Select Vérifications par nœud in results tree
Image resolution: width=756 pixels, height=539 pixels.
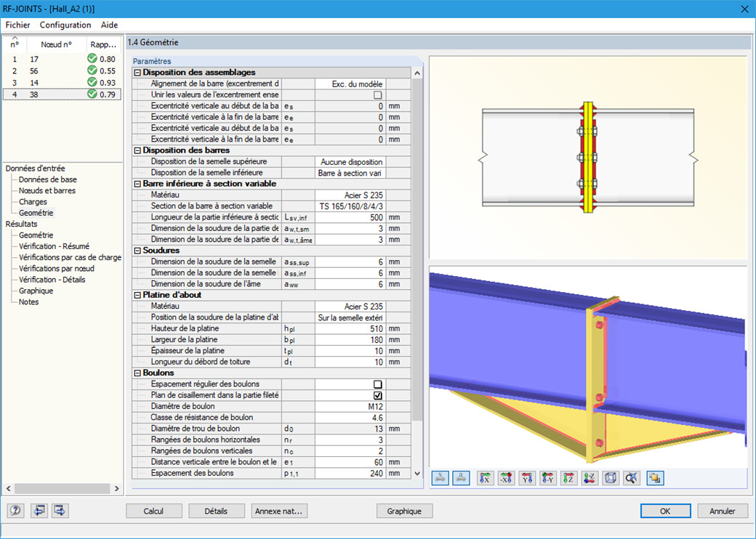pos(57,268)
